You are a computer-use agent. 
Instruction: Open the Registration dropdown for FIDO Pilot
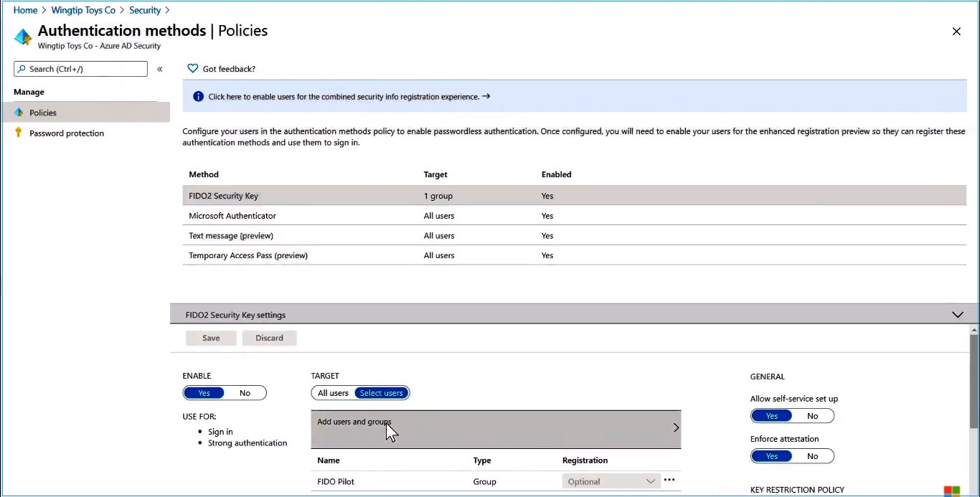tap(611, 481)
